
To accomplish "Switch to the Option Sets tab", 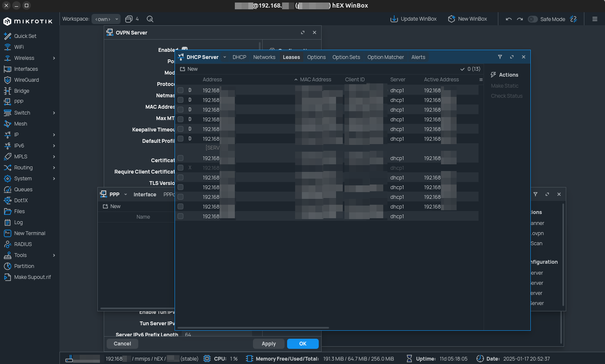I will tap(346, 57).
